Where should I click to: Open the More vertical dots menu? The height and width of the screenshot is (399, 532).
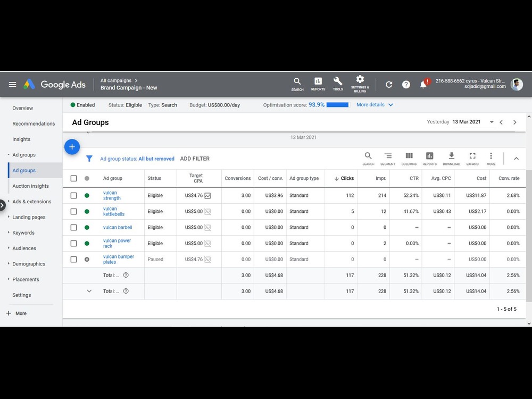click(x=491, y=159)
